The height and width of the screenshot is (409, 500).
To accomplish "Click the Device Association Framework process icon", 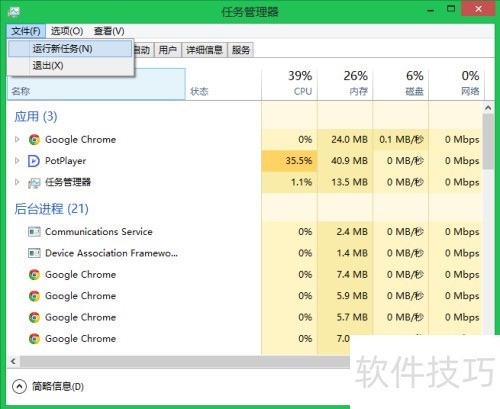I will pos(34,253).
